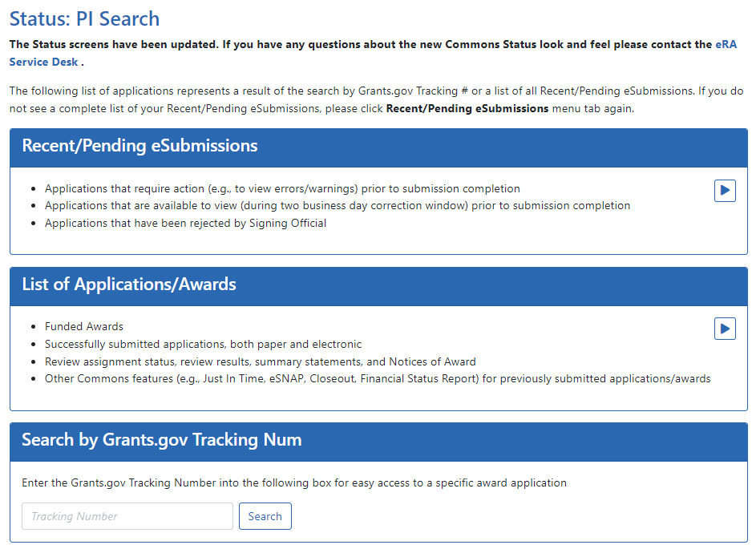Click the 'Funded Awards' bullet item
This screenshot has width=756, height=549.
point(84,326)
